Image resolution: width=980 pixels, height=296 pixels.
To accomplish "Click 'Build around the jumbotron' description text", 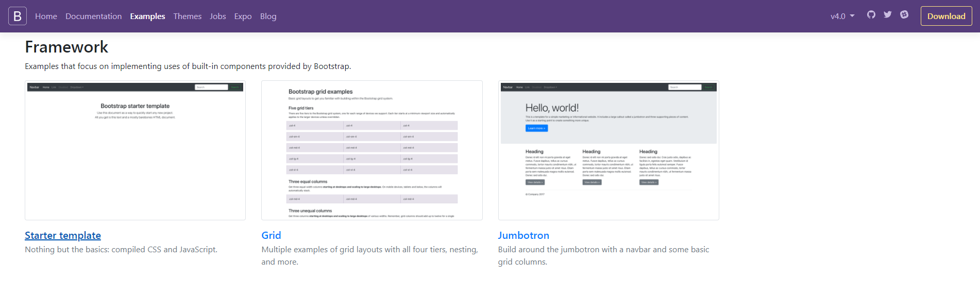I will point(603,256).
